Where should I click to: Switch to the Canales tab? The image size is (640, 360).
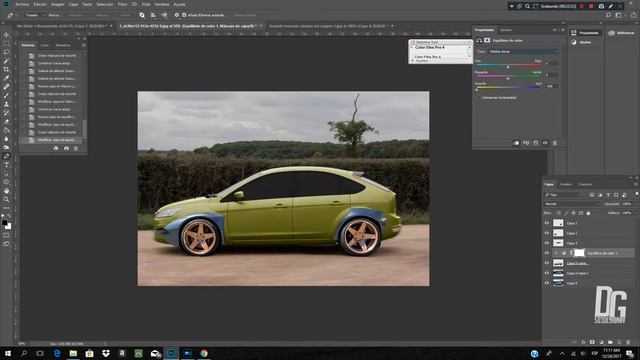pyautogui.click(x=566, y=184)
